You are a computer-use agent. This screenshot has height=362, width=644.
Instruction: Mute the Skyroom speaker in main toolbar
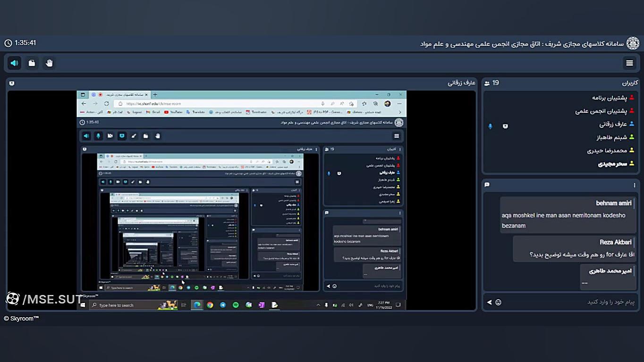tap(14, 63)
